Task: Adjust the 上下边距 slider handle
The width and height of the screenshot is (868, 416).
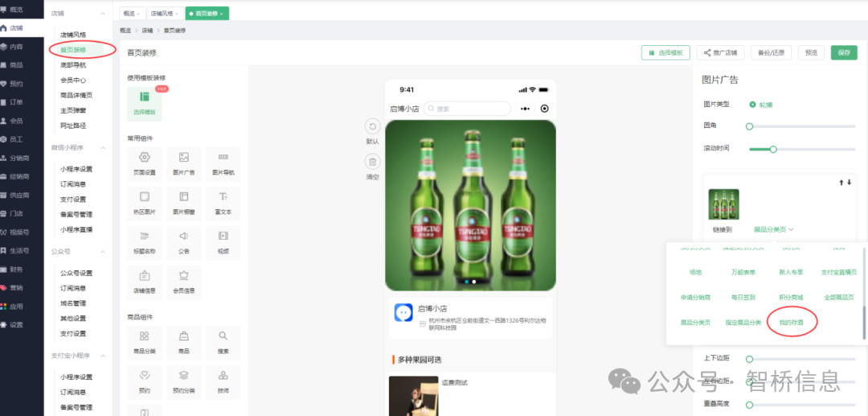Action: coord(750,359)
